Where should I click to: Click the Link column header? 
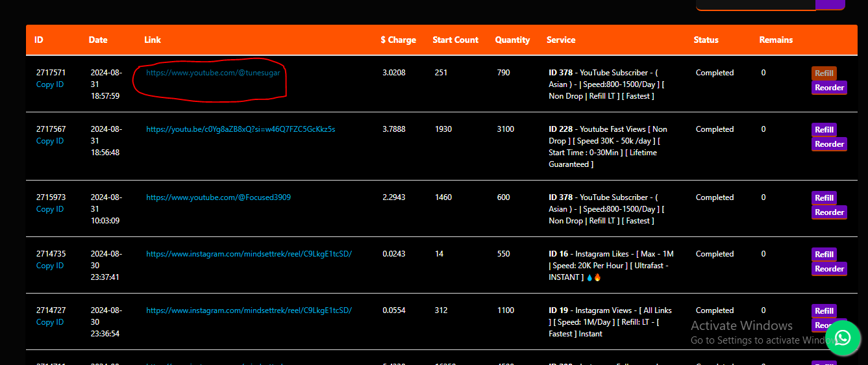[x=153, y=40]
